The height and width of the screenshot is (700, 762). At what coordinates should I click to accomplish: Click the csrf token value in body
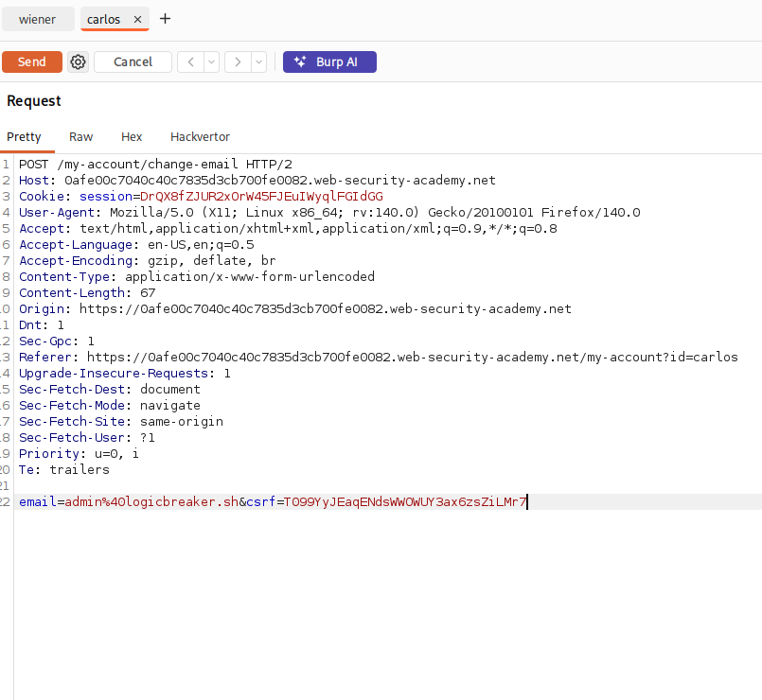click(x=405, y=501)
